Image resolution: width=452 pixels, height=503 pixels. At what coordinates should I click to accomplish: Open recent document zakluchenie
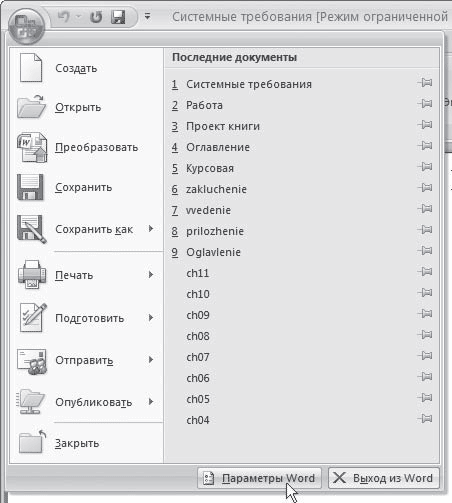pos(209,189)
